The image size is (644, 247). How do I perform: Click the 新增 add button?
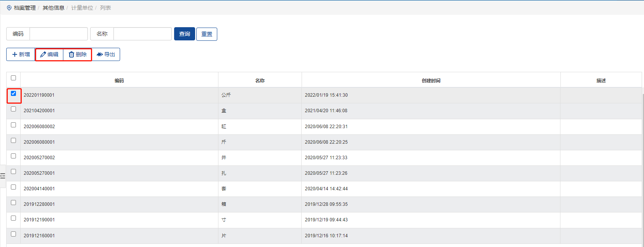point(21,54)
